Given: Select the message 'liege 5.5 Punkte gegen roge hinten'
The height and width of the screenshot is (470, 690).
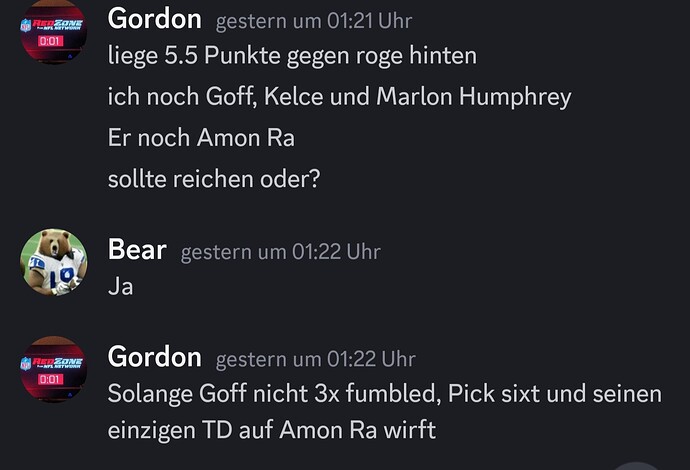Looking at the screenshot, I should click(292, 56).
